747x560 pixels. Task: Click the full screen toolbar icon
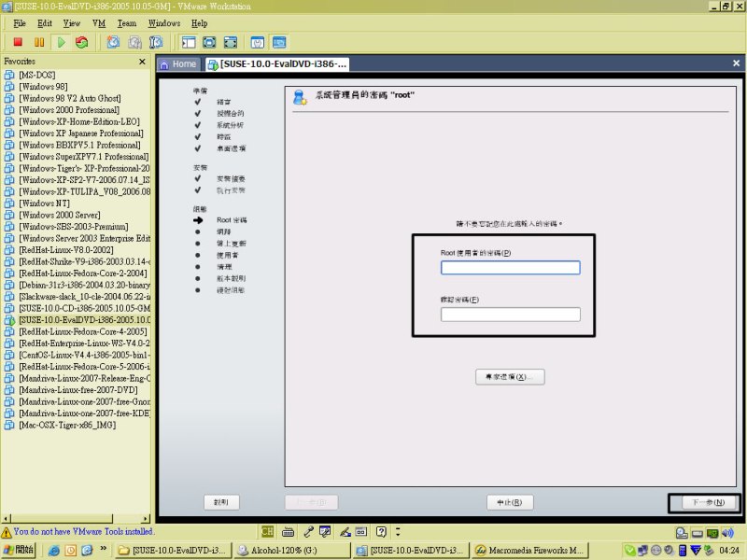click(209, 42)
